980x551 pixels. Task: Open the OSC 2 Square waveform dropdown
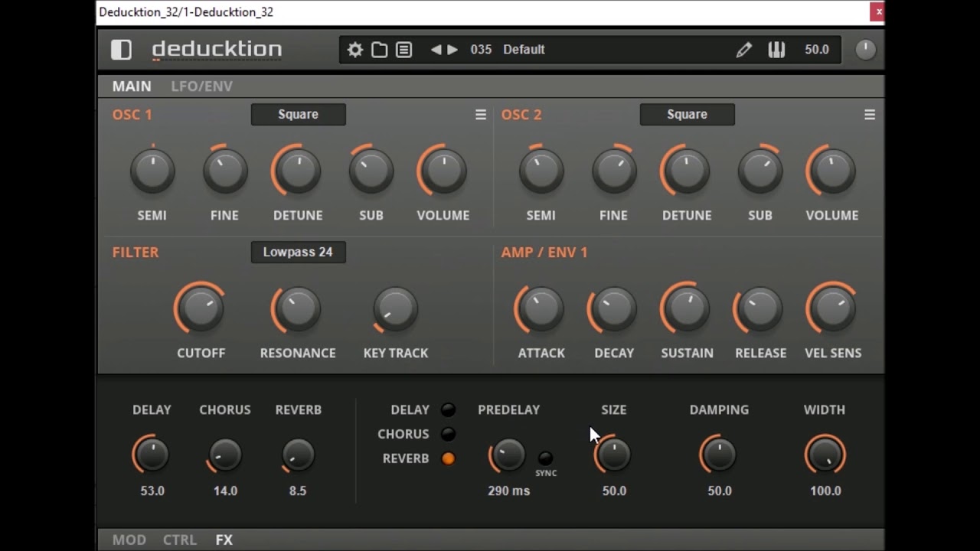688,115
